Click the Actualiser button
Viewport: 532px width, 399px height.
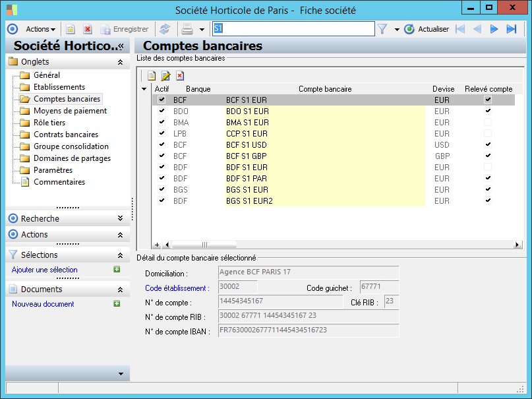click(x=427, y=29)
